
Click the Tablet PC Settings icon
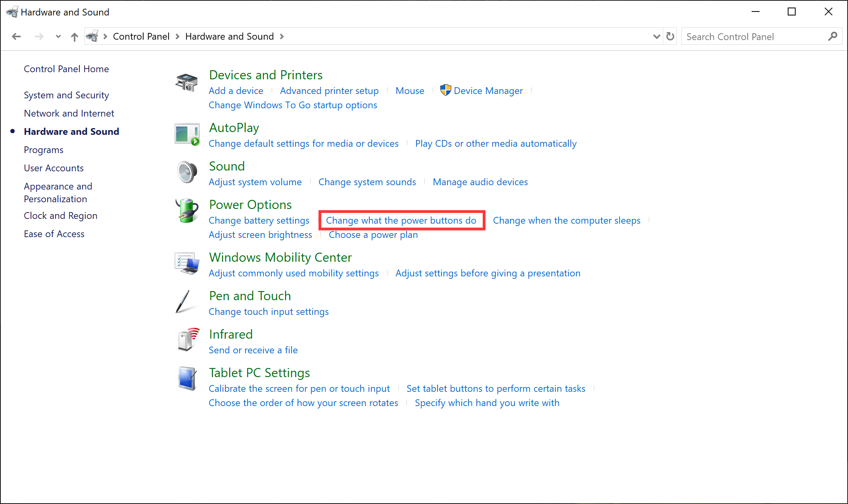point(186,379)
